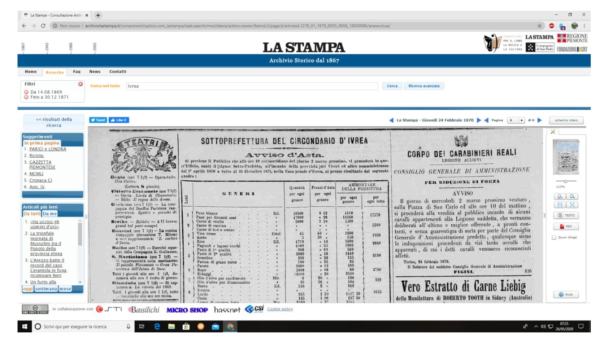Open the News menu item
The image size is (610, 364).
(x=95, y=72)
